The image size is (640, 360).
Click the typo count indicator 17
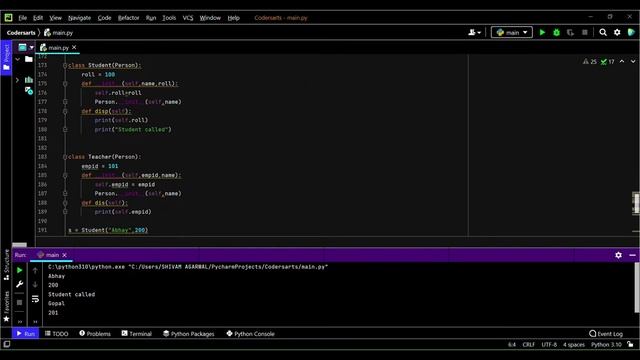607,62
